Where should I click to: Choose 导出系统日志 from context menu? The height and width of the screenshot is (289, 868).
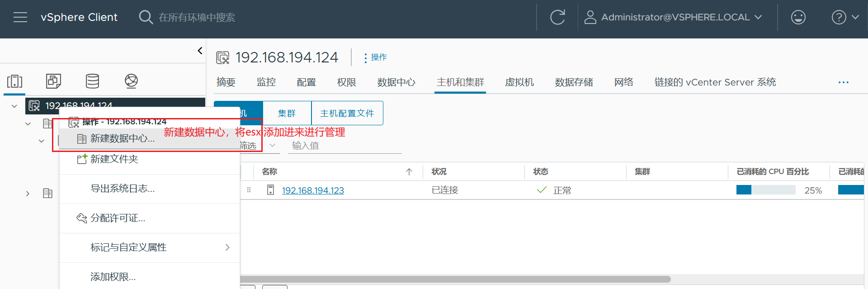point(149,189)
